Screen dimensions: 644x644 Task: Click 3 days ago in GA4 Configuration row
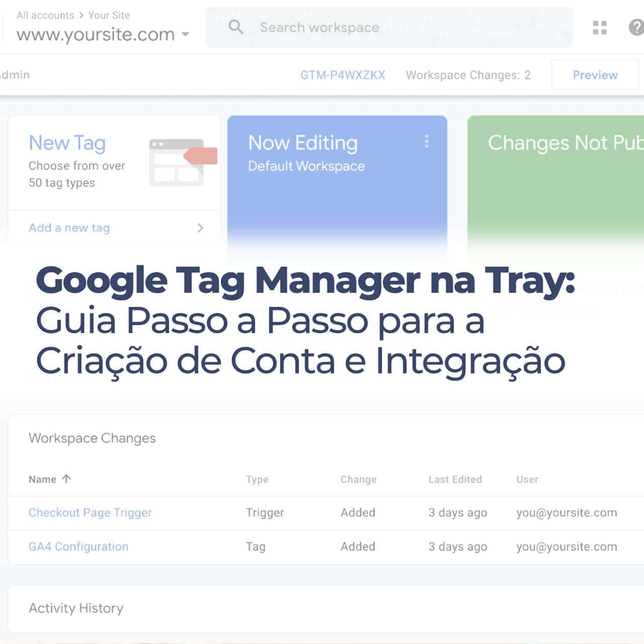[457, 547]
